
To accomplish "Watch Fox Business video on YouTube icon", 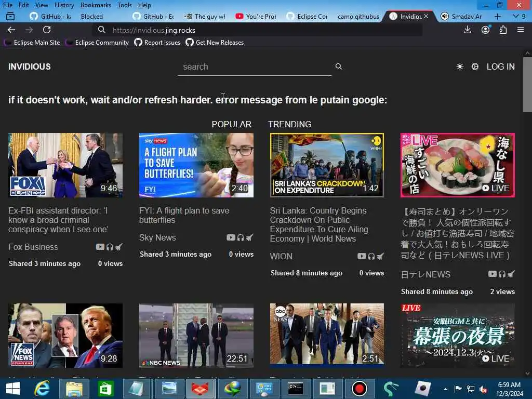I will (x=100, y=247).
